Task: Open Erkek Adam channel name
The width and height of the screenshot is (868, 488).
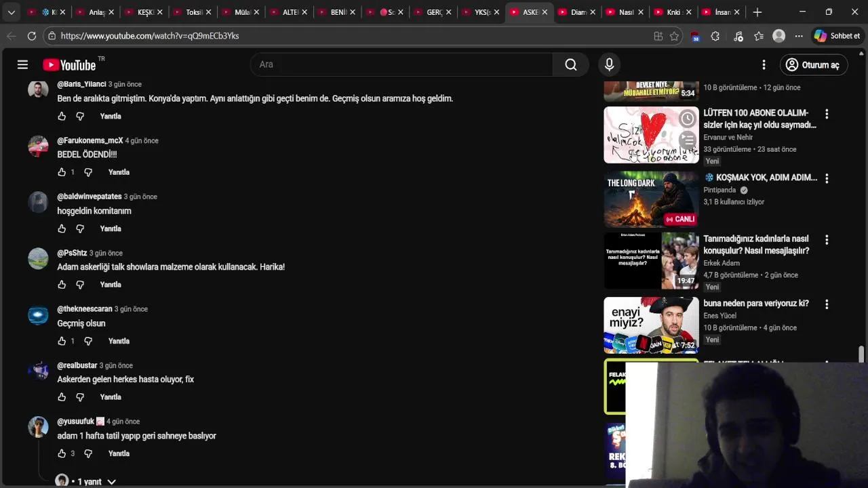Action: point(722,263)
